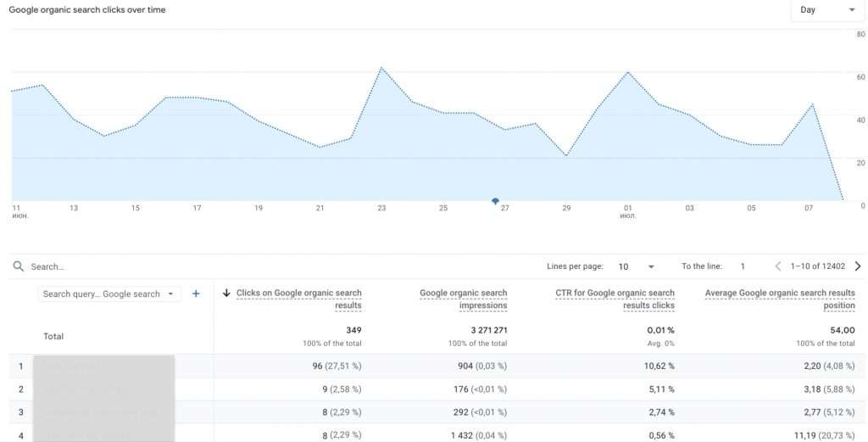Select average position total 54,00
This screenshot has height=442, width=868.
click(x=843, y=330)
